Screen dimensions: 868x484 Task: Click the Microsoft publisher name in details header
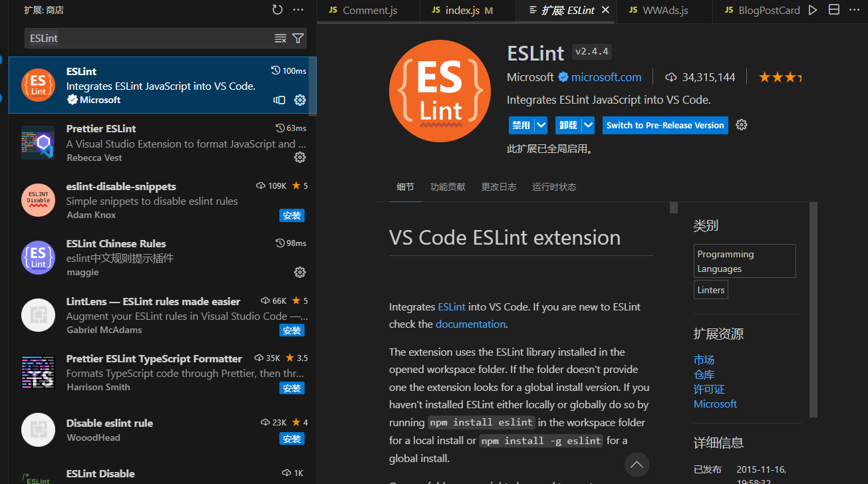tap(530, 77)
